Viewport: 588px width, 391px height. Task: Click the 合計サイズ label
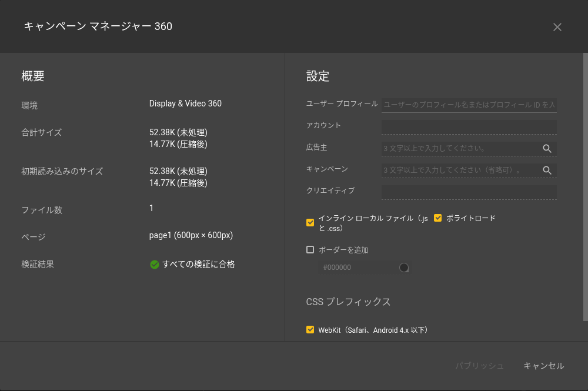[x=42, y=132]
